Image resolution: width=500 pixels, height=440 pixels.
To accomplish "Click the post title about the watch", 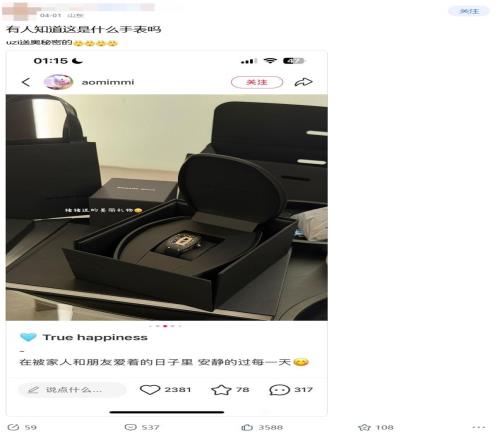I will pyautogui.click(x=83, y=29).
